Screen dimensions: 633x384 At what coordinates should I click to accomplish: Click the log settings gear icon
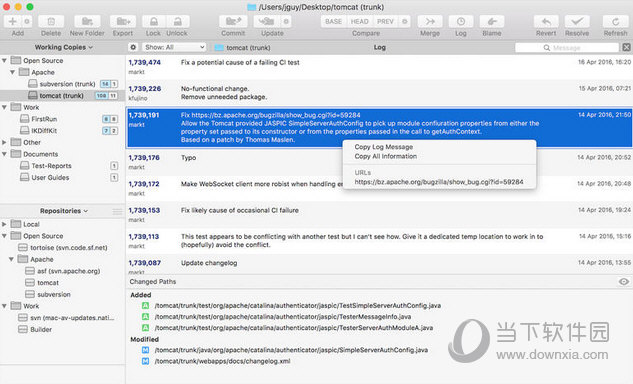point(133,47)
